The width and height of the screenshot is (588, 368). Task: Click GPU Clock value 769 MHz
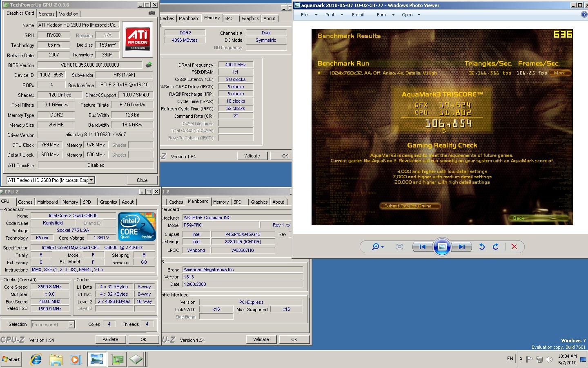point(50,145)
